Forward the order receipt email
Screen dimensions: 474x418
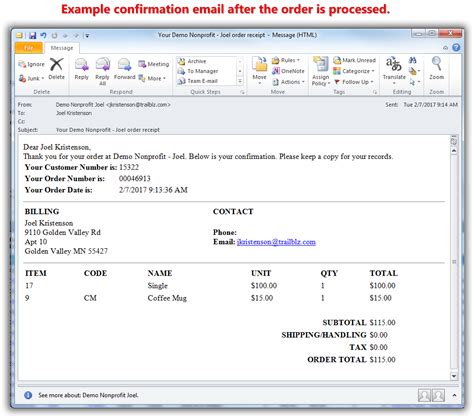124,69
